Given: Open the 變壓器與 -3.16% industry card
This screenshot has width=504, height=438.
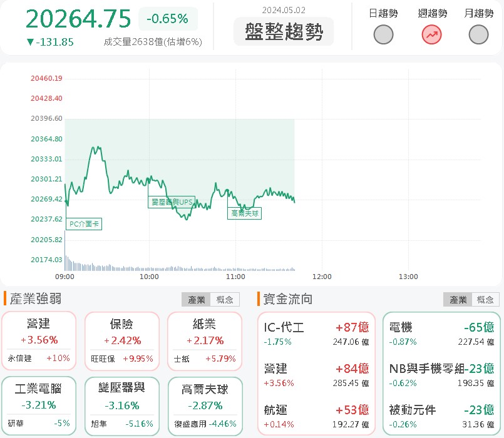Looking at the screenshot, I should (122, 406).
